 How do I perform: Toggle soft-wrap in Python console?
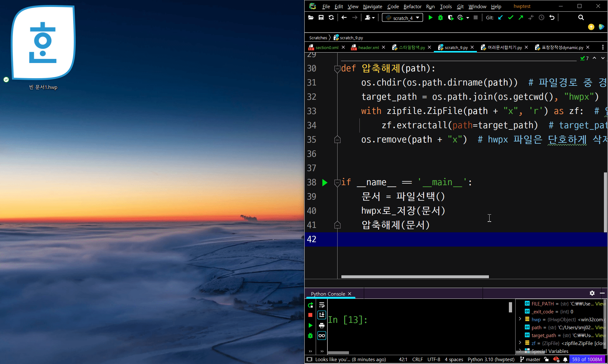[x=322, y=305]
